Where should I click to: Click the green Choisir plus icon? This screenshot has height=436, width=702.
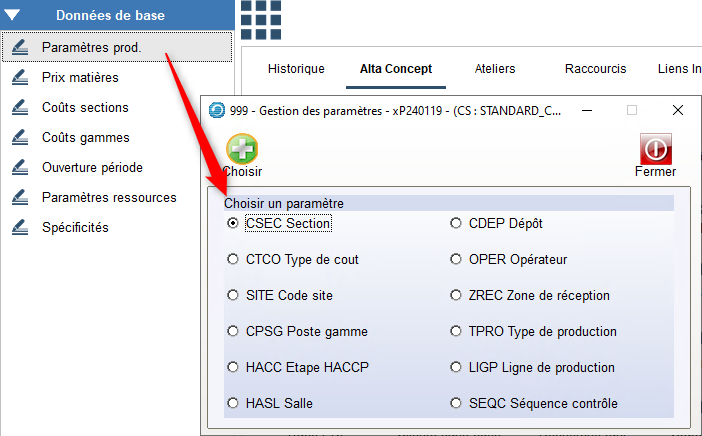pyautogui.click(x=241, y=150)
